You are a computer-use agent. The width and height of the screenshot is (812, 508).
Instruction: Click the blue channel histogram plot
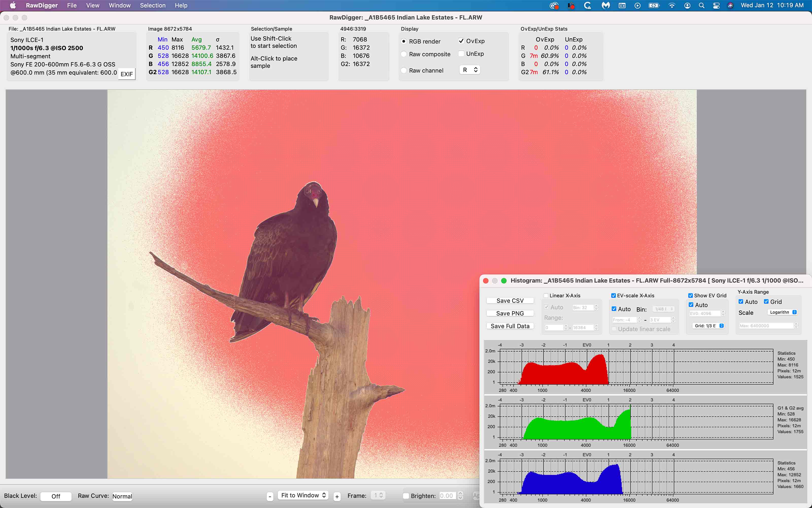click(x=636, y=477)
